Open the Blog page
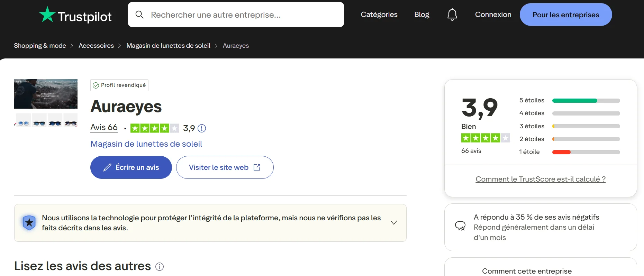This screenshot has height=276, width=644. 422,15
